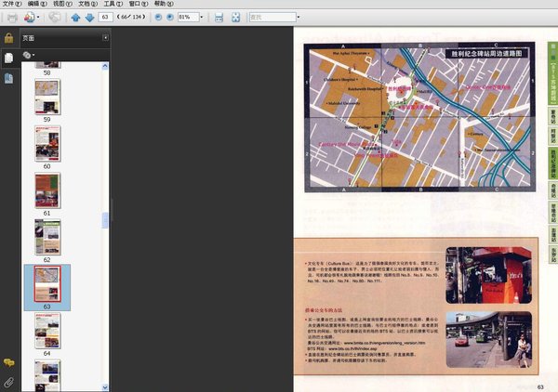Screen dimensions: 558x392
Task: Click the page number input box
Action: pyautogui.click(x=104, y=17)
